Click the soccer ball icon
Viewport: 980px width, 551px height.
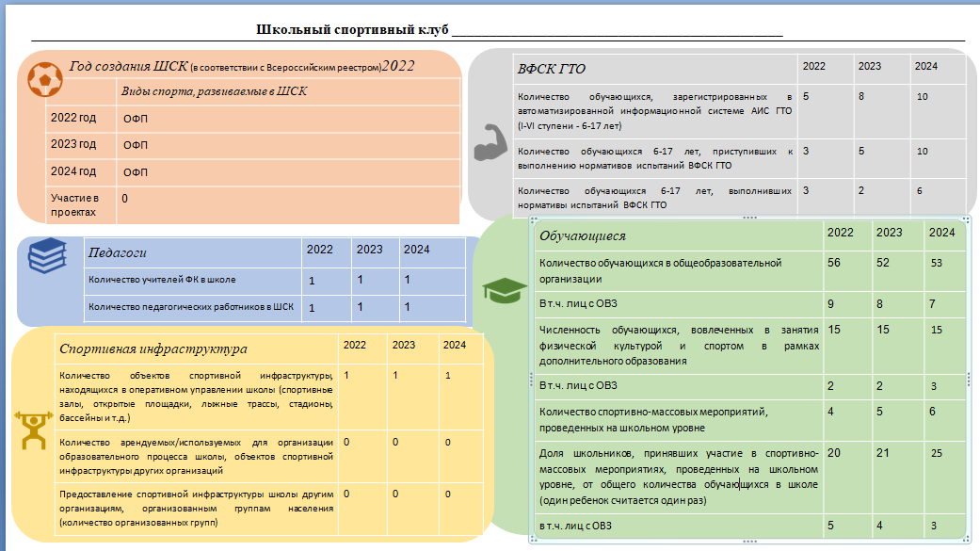pyautogui.click(x=45, y=79)
